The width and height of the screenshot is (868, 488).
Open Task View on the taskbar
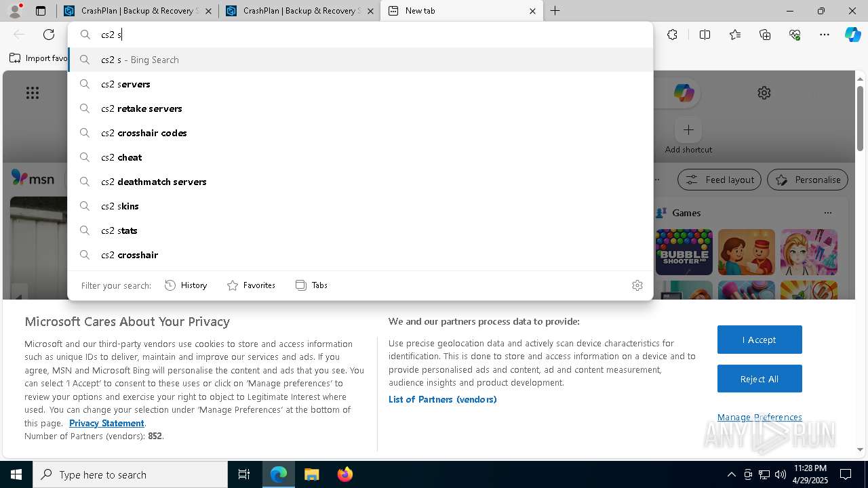[244, 474]
